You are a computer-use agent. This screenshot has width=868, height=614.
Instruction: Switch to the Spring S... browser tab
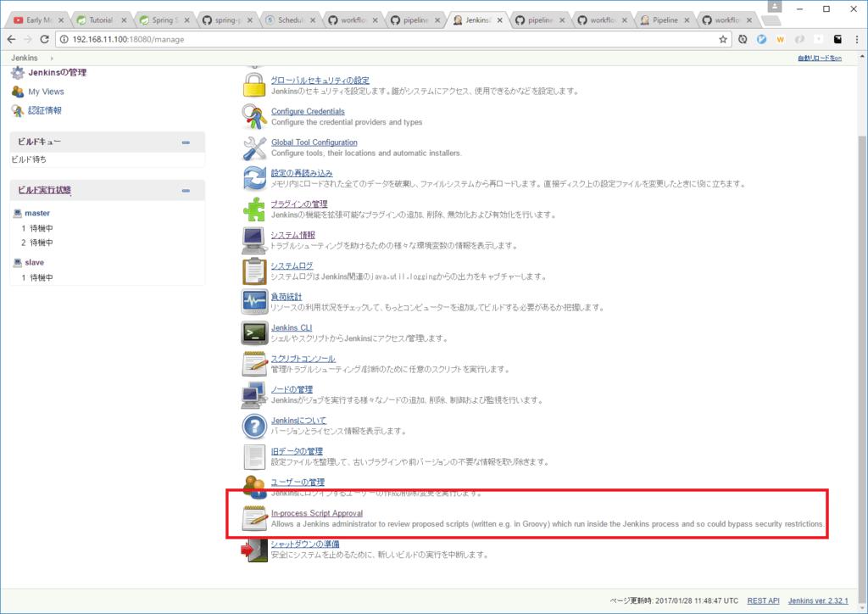tap(164, 20)
